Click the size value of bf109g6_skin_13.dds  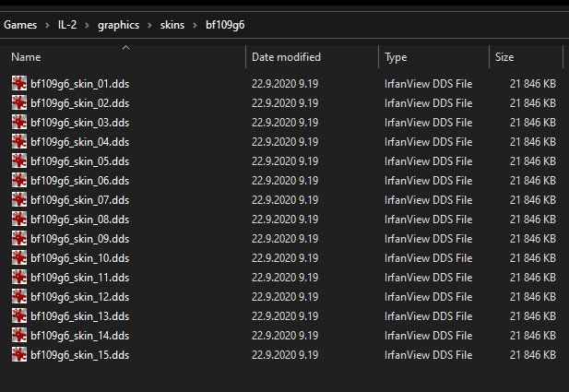pos(533,316)
